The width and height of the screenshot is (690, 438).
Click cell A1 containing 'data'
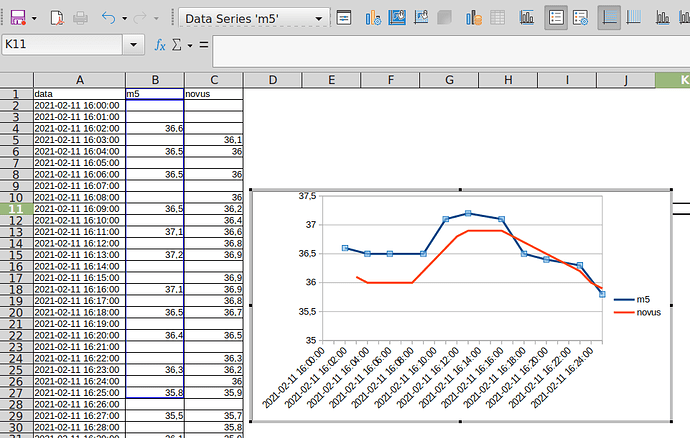(x=80, y=94)
